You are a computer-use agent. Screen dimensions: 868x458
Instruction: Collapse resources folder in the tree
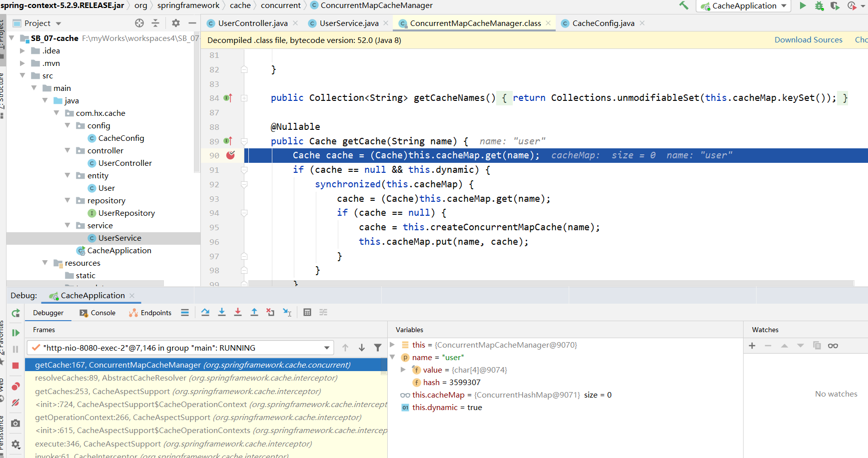pos(44,263)
